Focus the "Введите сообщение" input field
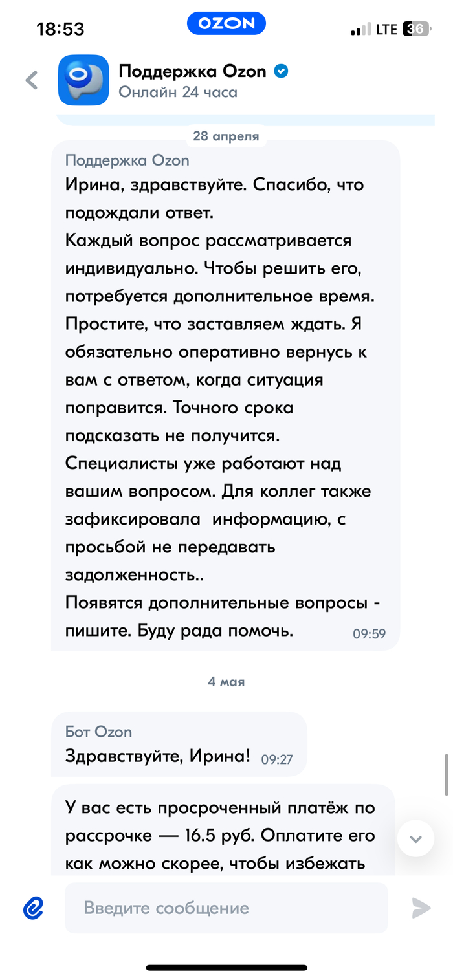 click(226, 908)
